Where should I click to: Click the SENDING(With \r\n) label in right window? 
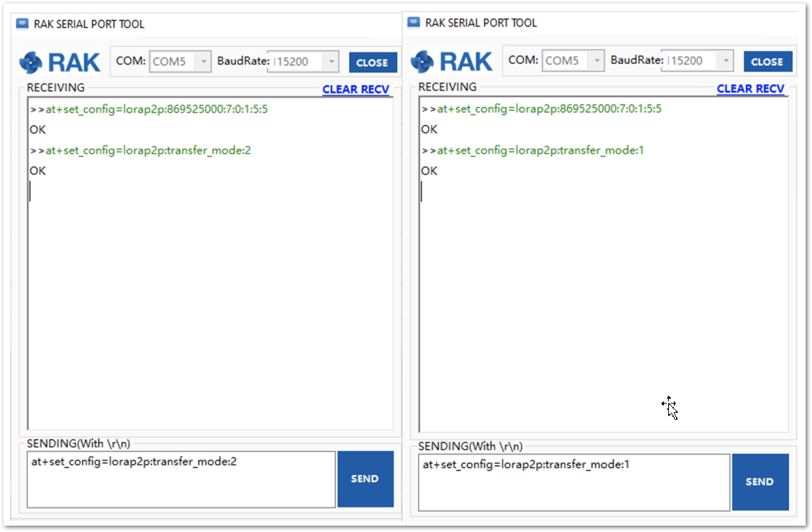tap(471, 446)
